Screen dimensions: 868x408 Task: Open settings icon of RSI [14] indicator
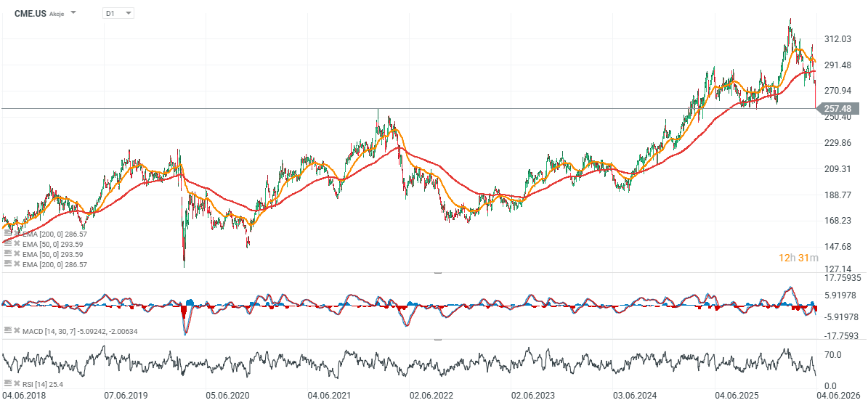coord(7,383)
